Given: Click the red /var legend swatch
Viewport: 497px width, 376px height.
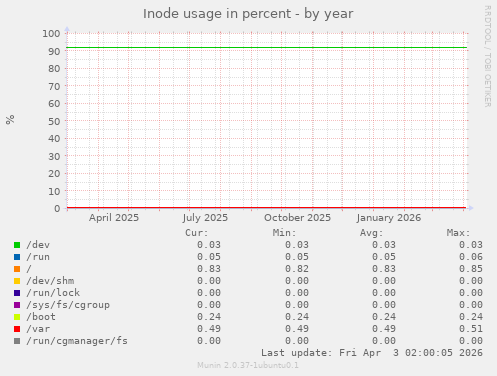Looking at the screenshot, I should coord(17,329).
